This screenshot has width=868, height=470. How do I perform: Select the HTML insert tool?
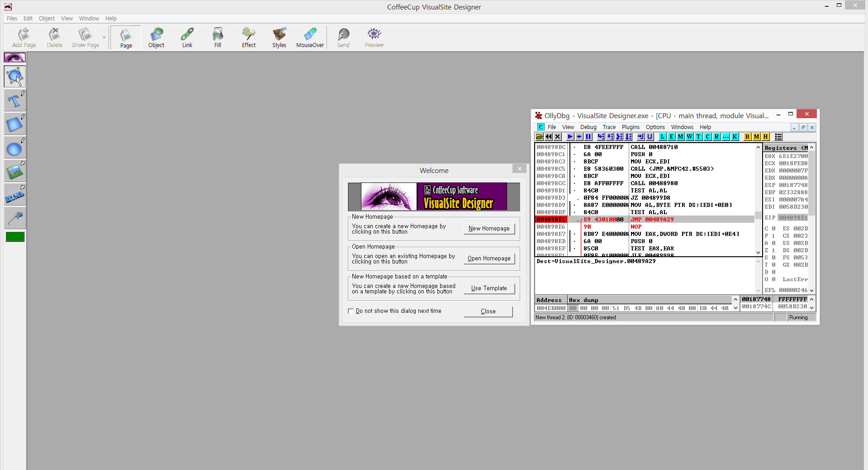tap(15, 194)
